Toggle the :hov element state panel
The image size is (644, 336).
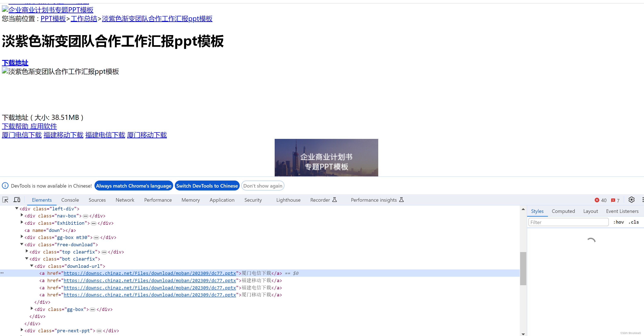[x=619, y=222]
